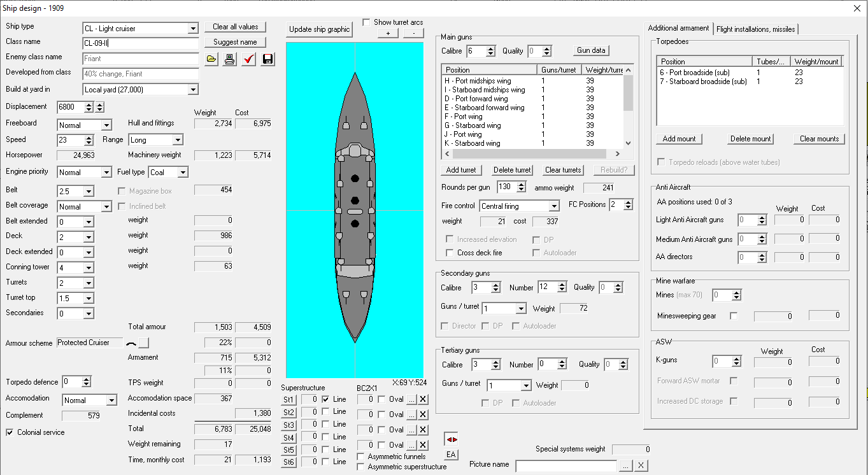Click the red double-arrow mirror icon
Screen dimensions: 868x475
[x=451, y=439]
